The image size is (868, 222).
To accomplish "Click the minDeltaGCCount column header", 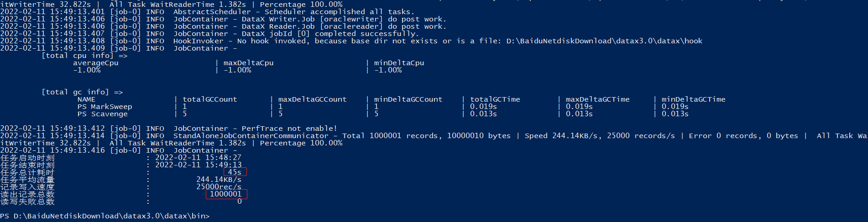I will [x=408, y=99].
